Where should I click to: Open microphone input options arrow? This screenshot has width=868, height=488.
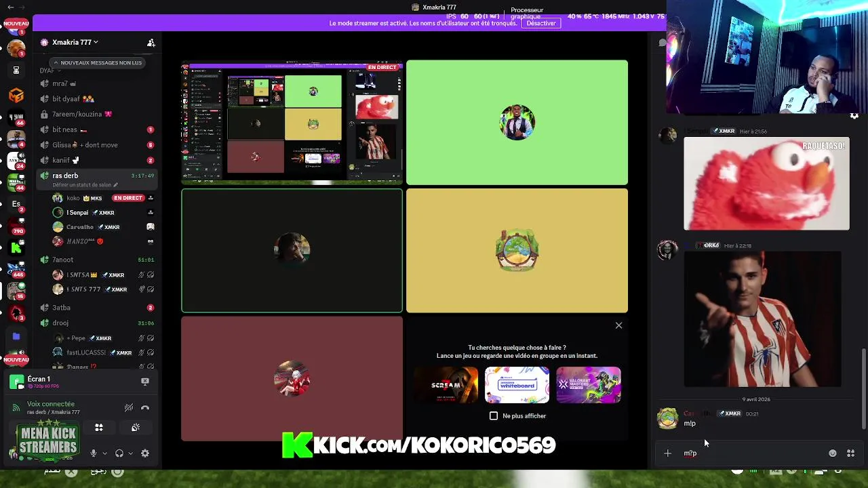[104, 453]
